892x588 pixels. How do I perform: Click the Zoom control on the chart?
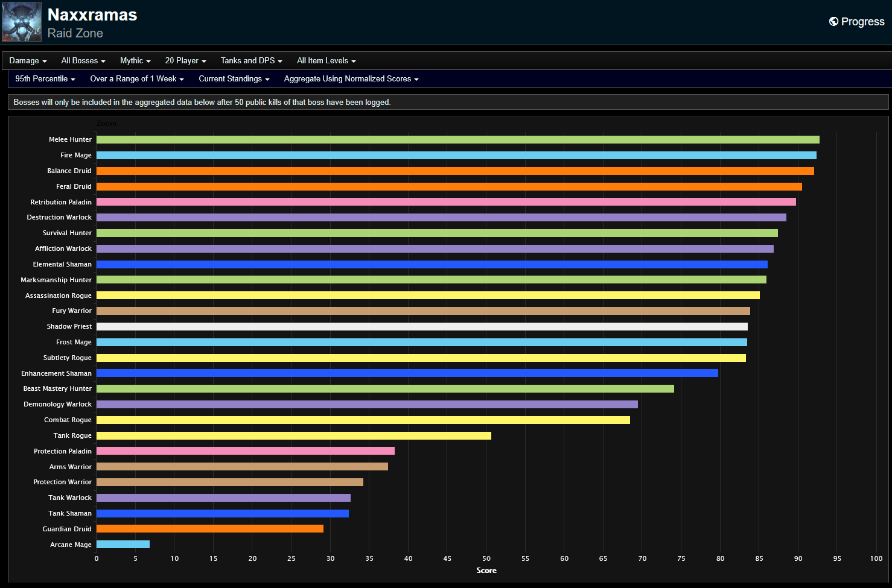tap(106, 124)
